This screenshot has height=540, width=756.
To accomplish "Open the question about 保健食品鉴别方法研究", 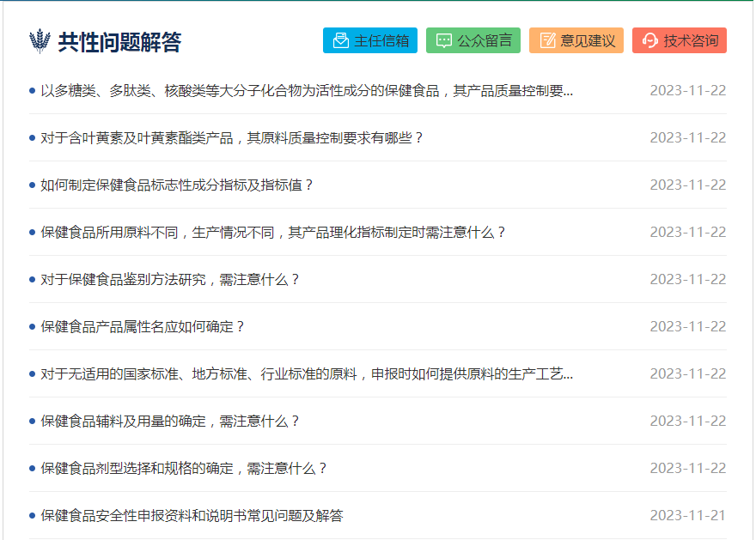I will tap(159, 278).
